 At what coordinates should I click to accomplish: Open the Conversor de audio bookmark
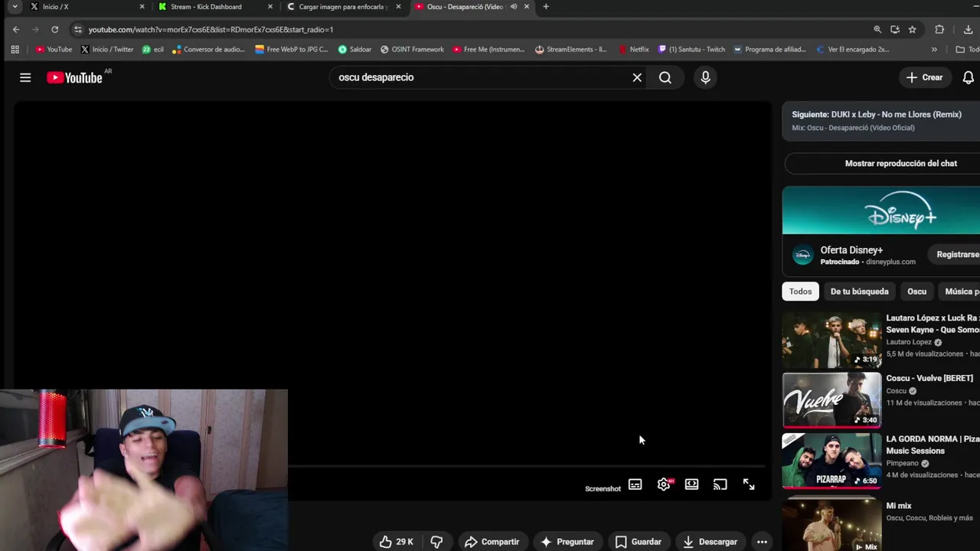click(209, 50)
